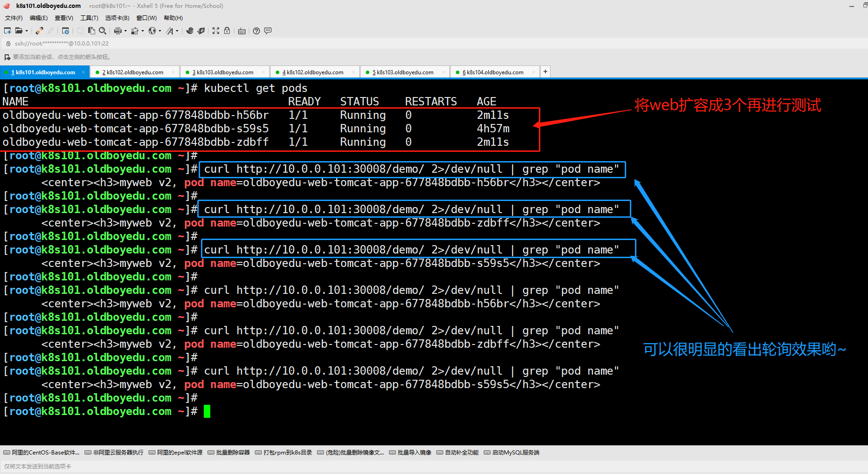The width and height of the screenshot is (868, 474).
Task: Expand the Font dropdown arrow
Action: (x=177, y=31)
